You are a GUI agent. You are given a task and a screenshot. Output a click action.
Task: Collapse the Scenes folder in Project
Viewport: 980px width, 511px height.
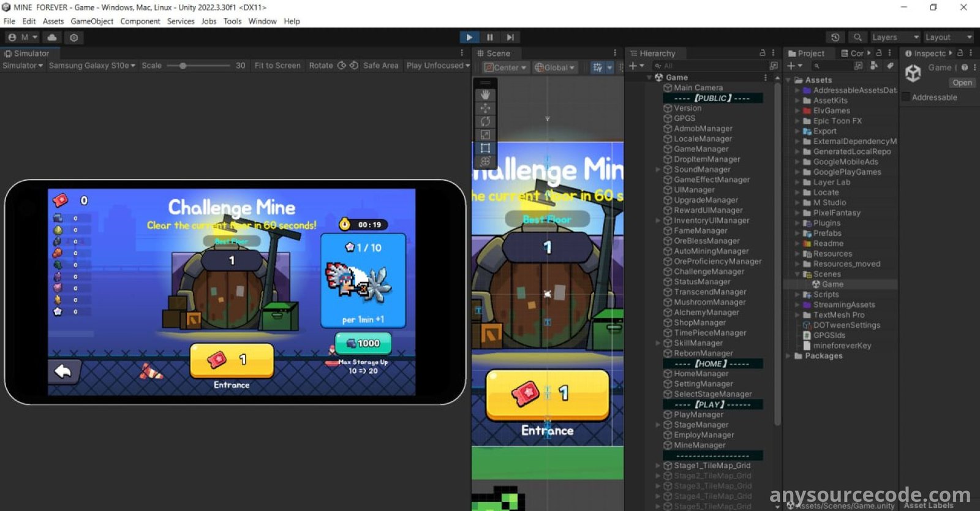pyautogui.click(x=797, y=274)
